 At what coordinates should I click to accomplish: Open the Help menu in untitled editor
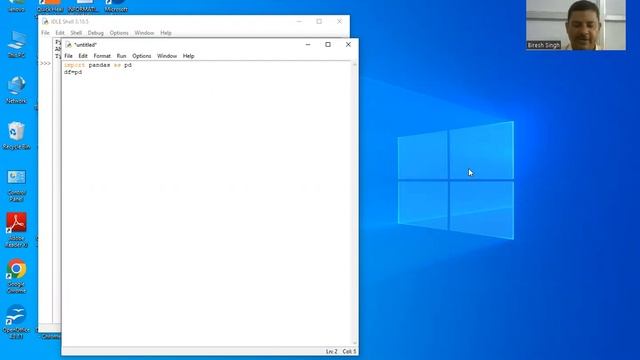click(188, 56)
